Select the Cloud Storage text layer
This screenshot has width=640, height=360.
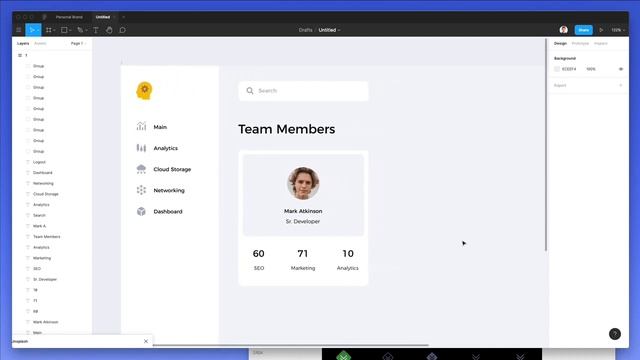45,194
